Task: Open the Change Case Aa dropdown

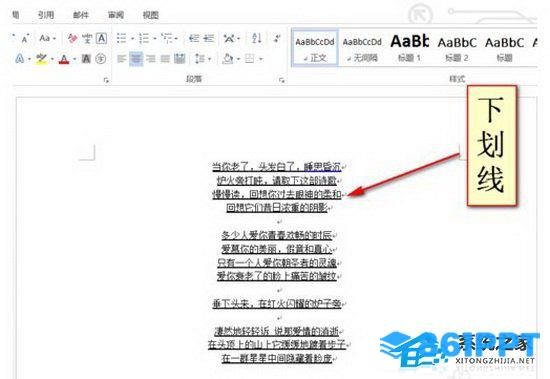Action: click(x=47, y=38)
